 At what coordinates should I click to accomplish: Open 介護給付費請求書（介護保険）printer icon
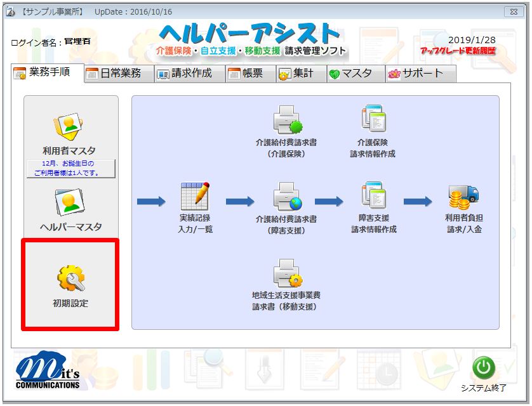[286, 121]
